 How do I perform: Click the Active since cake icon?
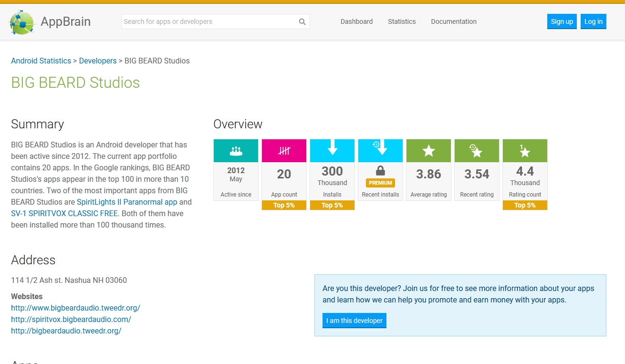point(236,151)
